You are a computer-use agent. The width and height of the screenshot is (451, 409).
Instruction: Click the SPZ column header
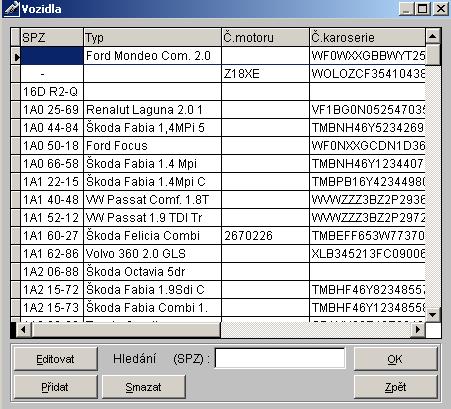pos(52,37)
